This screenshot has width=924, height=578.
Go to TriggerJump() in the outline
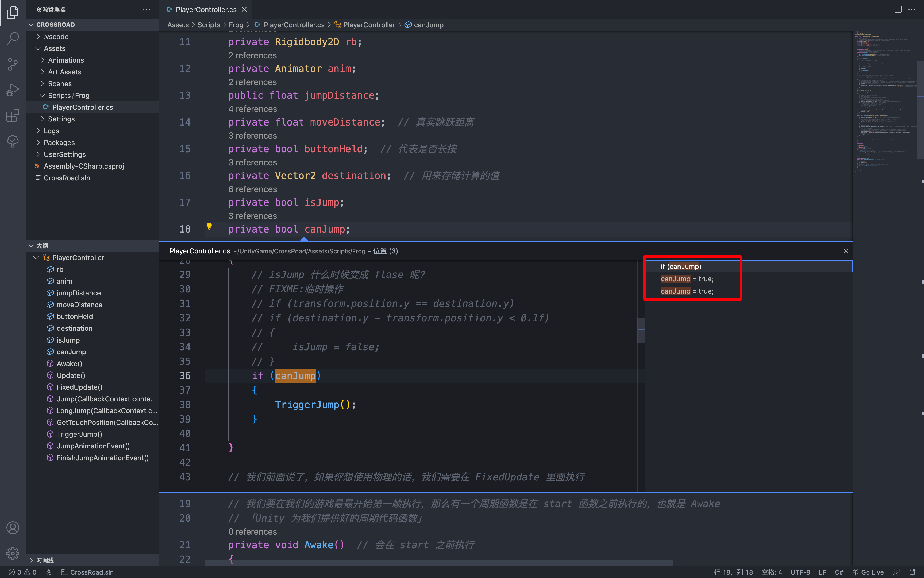click(92, 434)
